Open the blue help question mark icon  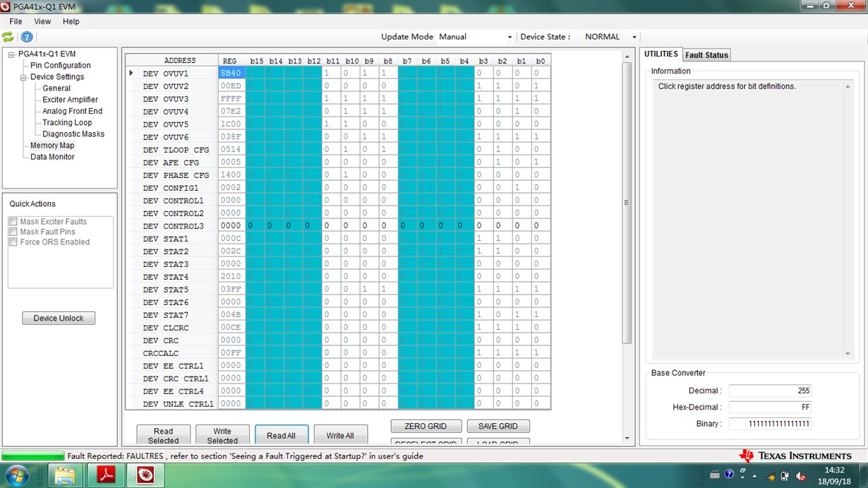click(x=27, y=37)
